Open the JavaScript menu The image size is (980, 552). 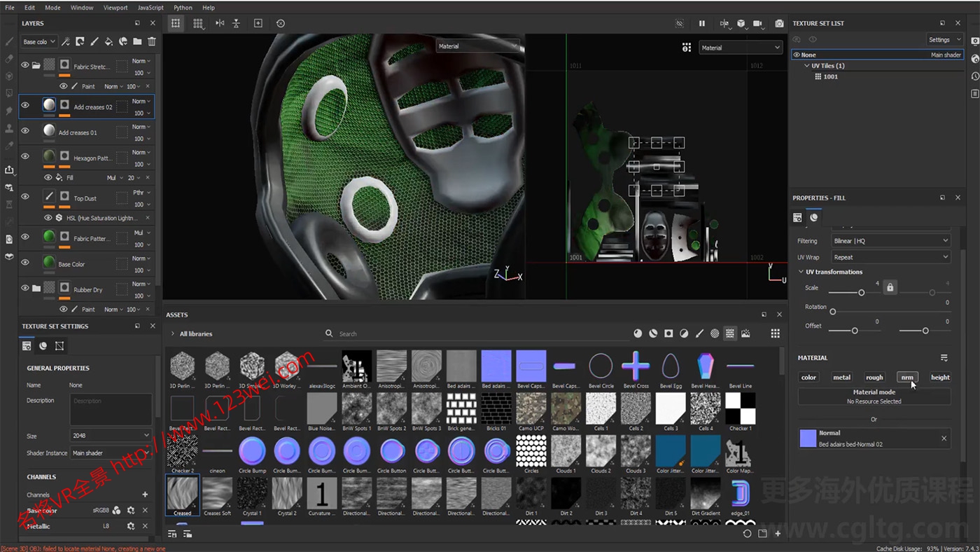pos(150,8)
